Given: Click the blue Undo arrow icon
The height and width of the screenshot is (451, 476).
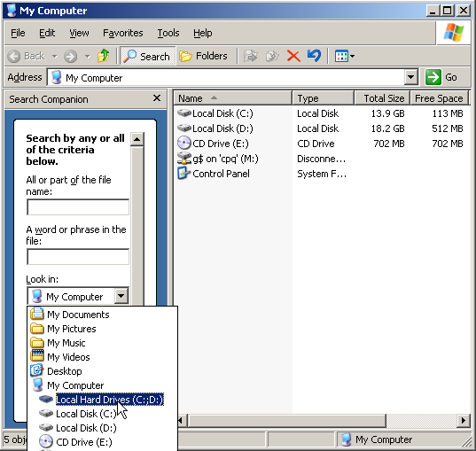Looking at the screenshot, I should (314, 56).
